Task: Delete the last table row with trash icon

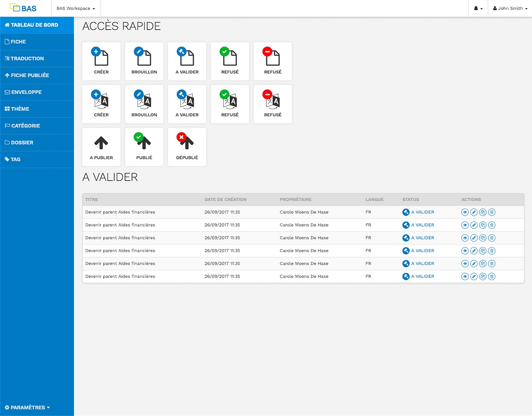Action: (x=492, y=276)
